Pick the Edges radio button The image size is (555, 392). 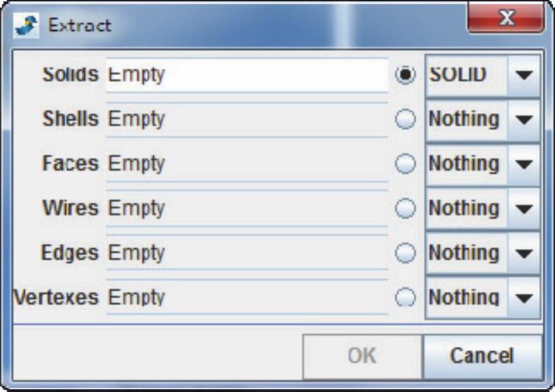(x=406, y=253)
